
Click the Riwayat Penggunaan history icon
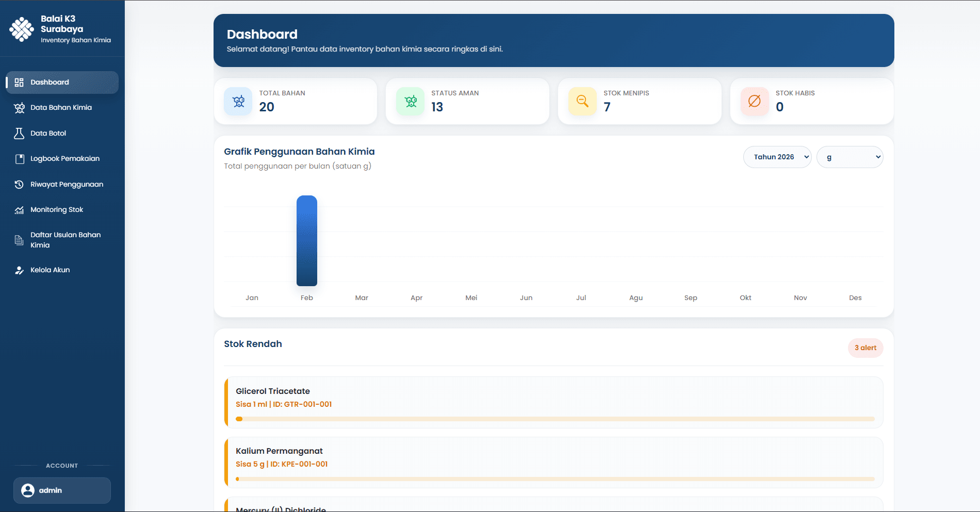tap(19, 185)
